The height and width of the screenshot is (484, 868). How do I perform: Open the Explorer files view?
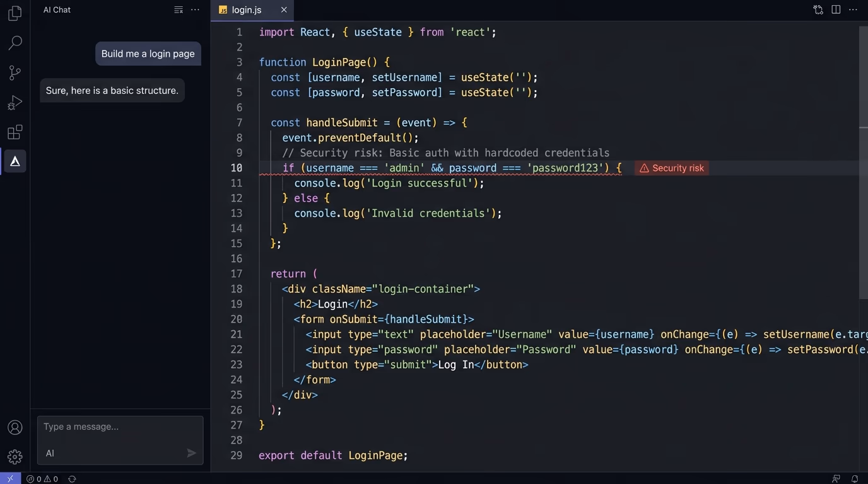15,13
